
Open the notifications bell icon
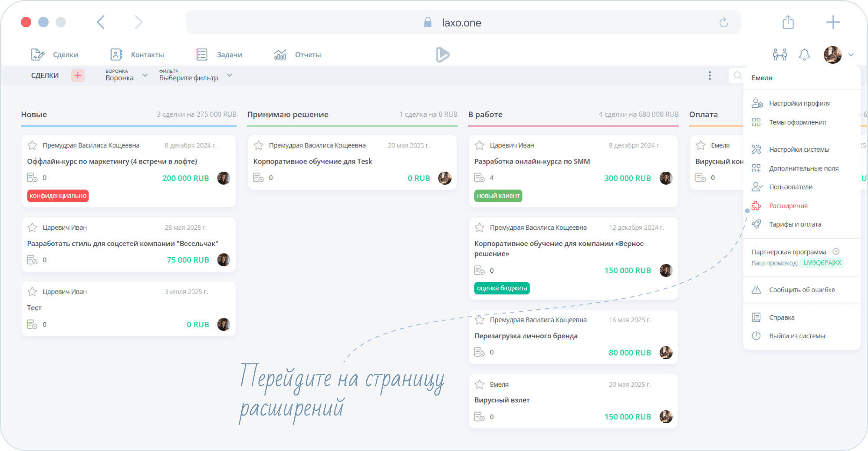pyautogui.click(x=804, y=55)
